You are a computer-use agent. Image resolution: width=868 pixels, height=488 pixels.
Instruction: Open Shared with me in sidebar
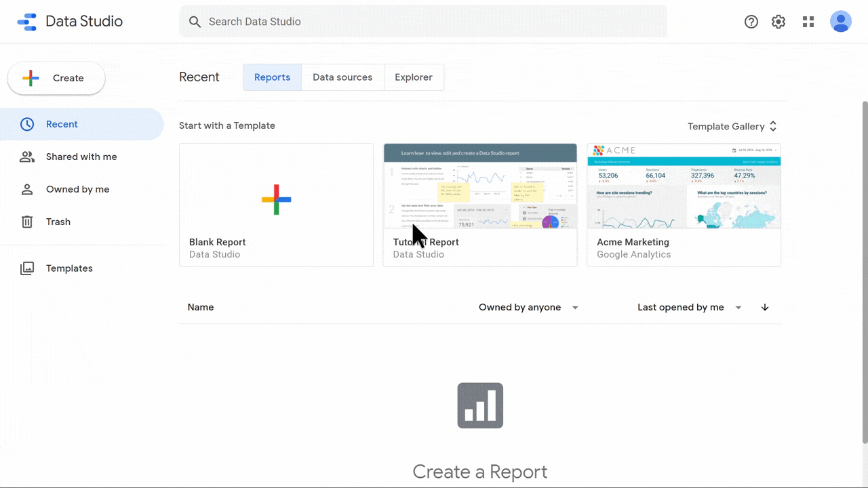(x=82, y=157)
